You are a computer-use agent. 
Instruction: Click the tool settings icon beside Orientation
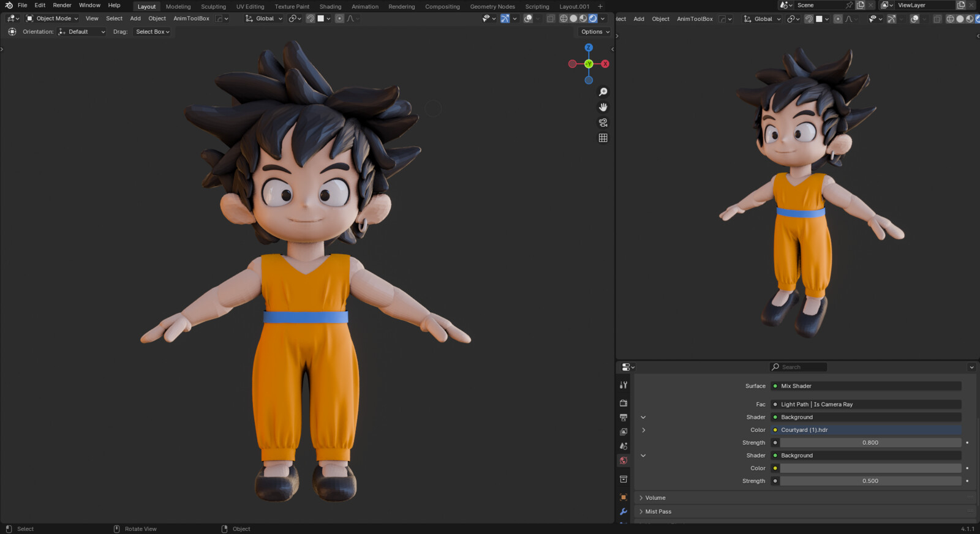(12, 32)
